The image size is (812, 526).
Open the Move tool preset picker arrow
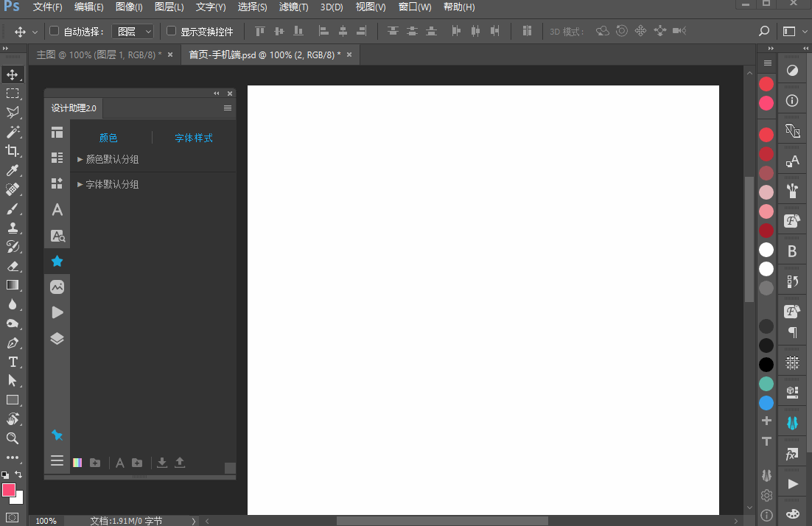click(35, 32)
